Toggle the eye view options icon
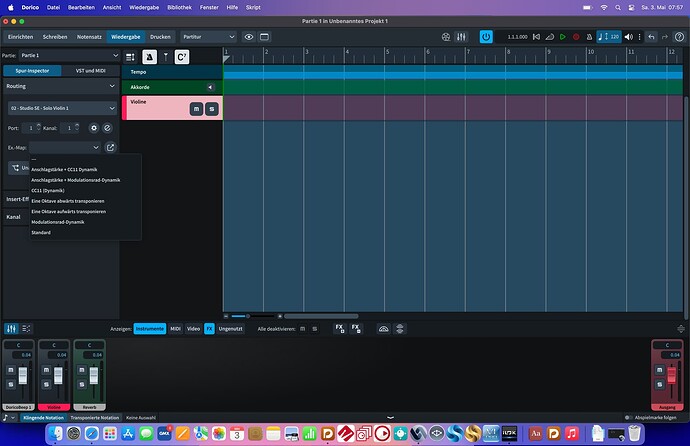The height and width of the screenshot is (446, 690). [249, 37]
